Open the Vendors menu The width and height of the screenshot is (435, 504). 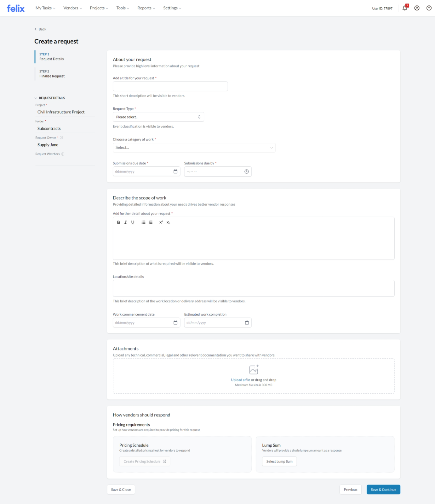[73, 8]
